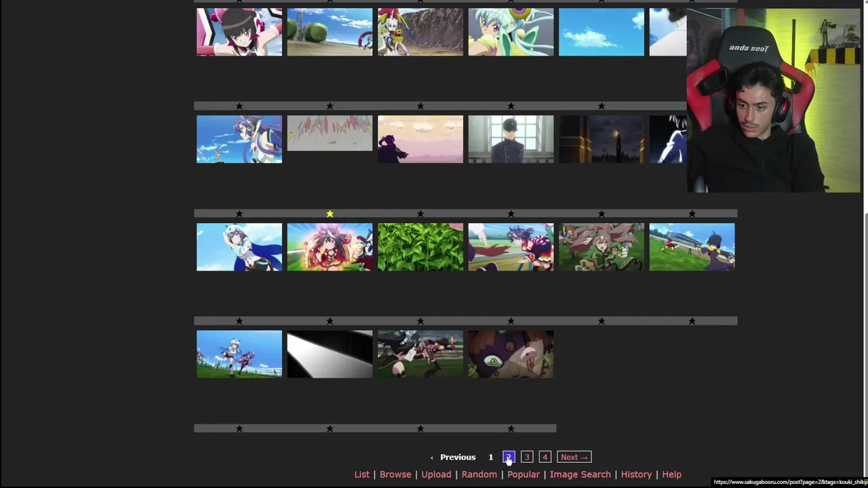Click star below girls on grassy field thumbnail
Viewport: 868px width, 488px height.
(x=239, y=429)
